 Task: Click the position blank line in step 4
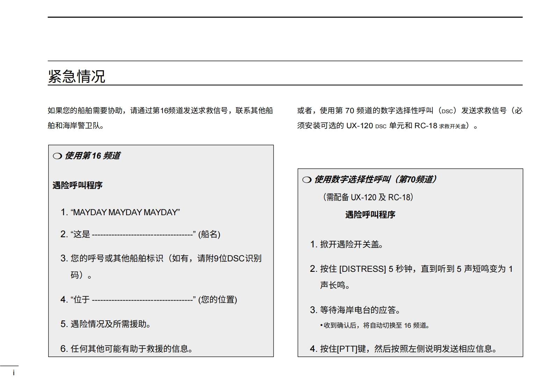tap(143, 300)
